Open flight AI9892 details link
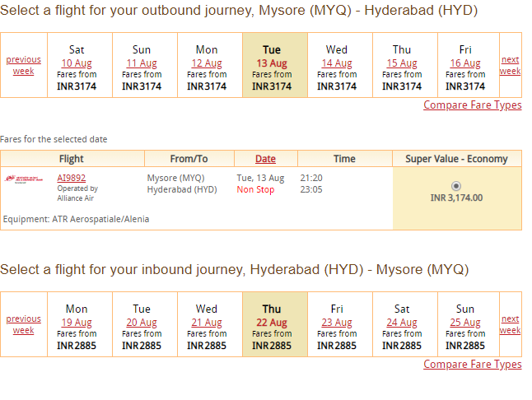Screen dimensions: 532x400 (x=72, y=178)
